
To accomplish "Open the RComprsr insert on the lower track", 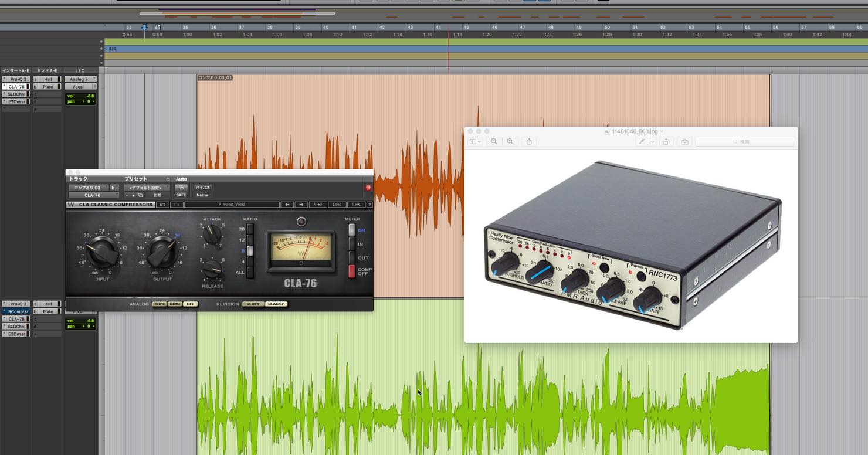I will point(16,311).
